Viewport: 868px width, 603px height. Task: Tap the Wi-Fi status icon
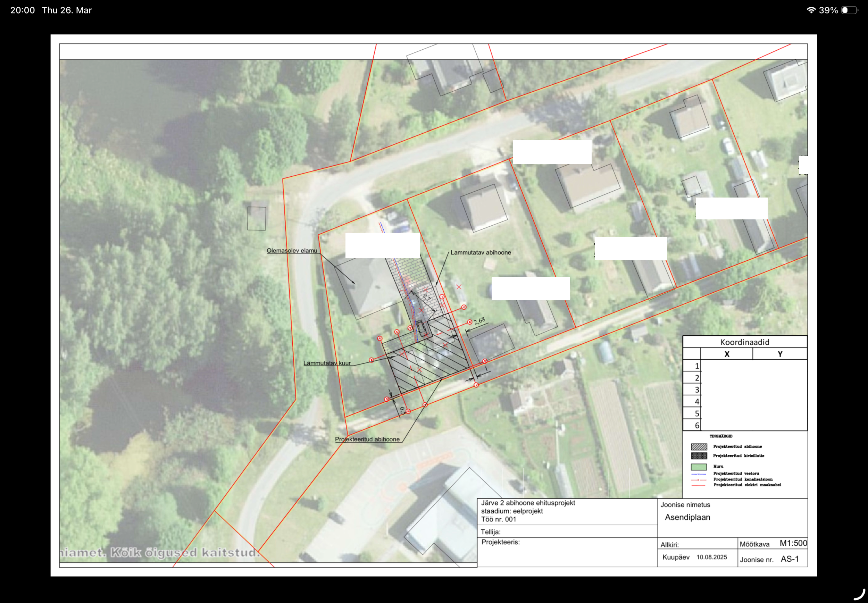click(811, 10)
